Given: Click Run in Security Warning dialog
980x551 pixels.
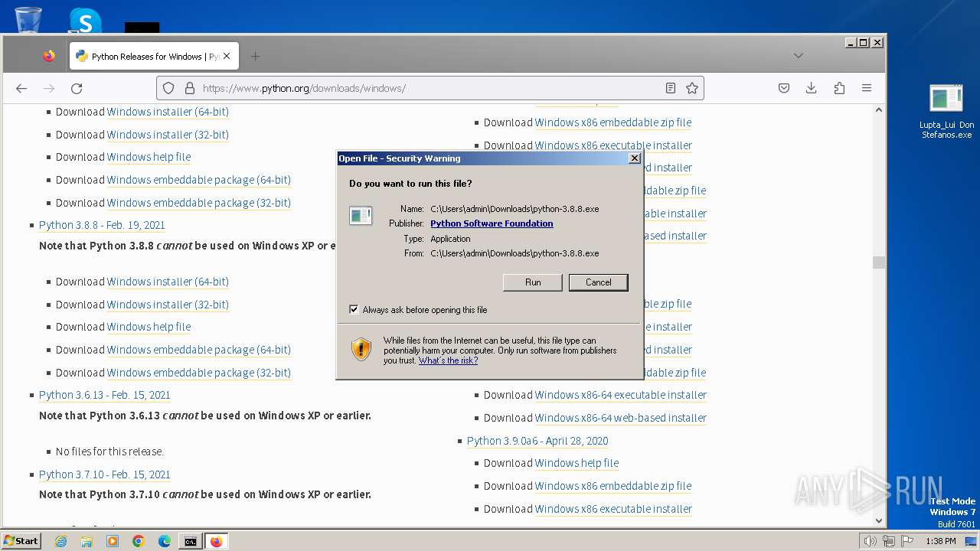Looking at the screenshot, I should pos(533,282).
